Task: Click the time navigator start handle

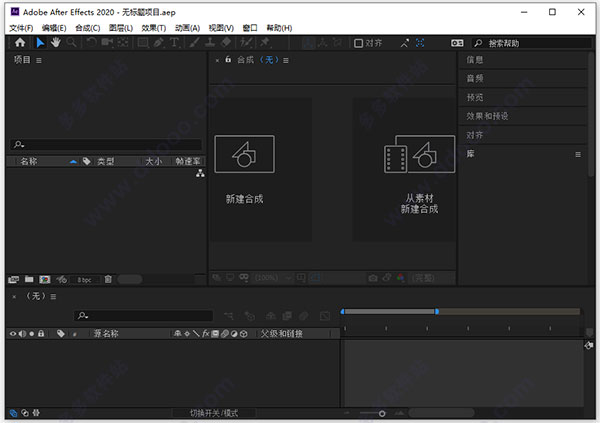Action: click(x=342, y=312)
